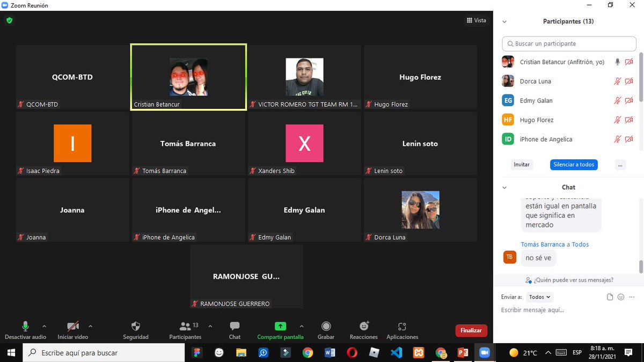Click the Buscar un participante search field
The image size is (644, 362).
click(x=569, y=43)
